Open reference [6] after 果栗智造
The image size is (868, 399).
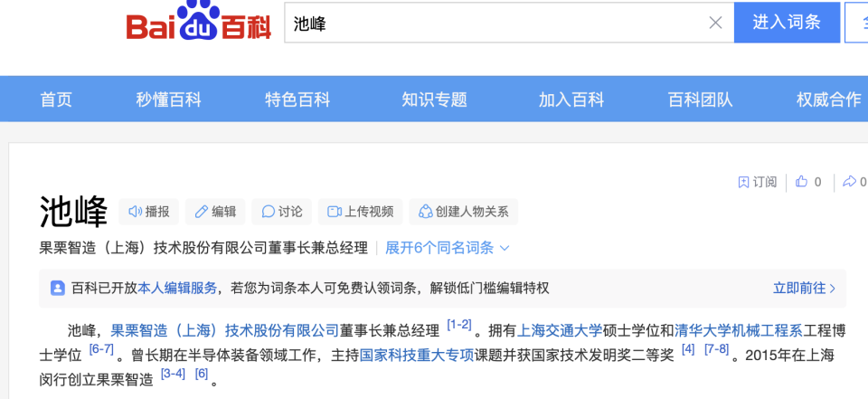click(202, 374)
